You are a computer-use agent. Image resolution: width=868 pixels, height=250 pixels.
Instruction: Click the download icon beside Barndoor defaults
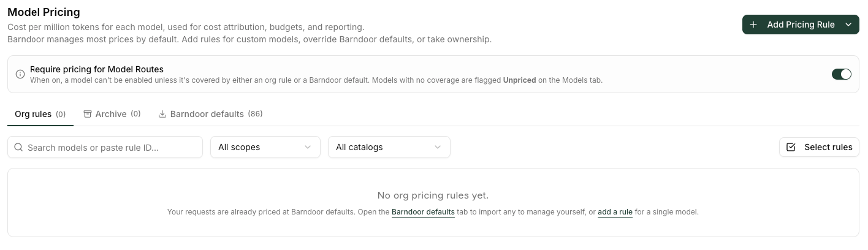pyautogui.click(x=162, y=114)
